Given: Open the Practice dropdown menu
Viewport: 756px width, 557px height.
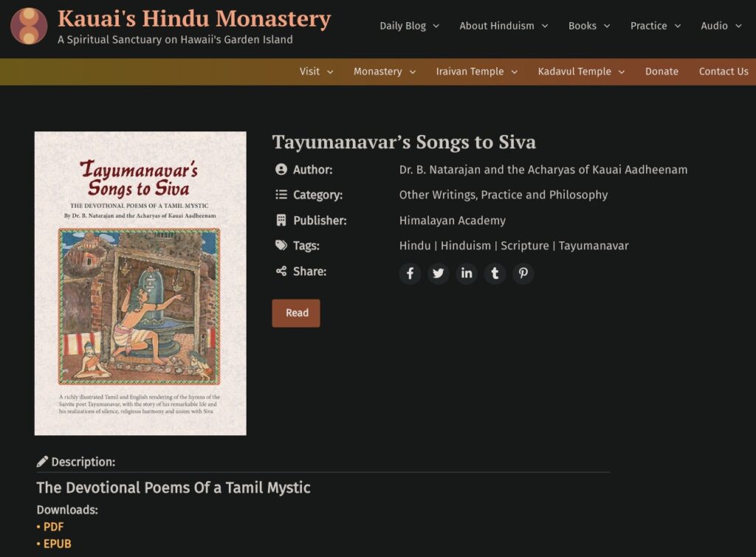Looking at the screenshot, I should (x=655, y=26).
